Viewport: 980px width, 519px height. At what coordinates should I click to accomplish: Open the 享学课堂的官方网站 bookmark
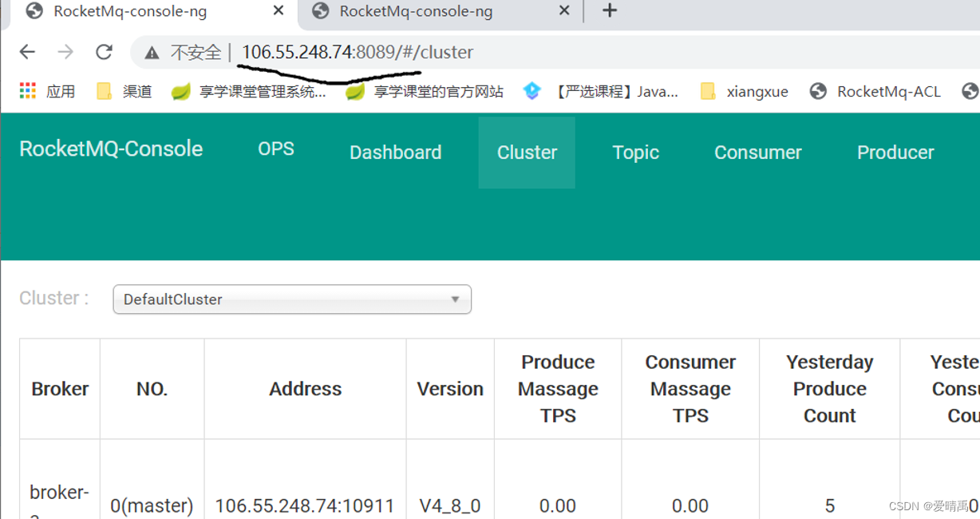tap(425, 91)
